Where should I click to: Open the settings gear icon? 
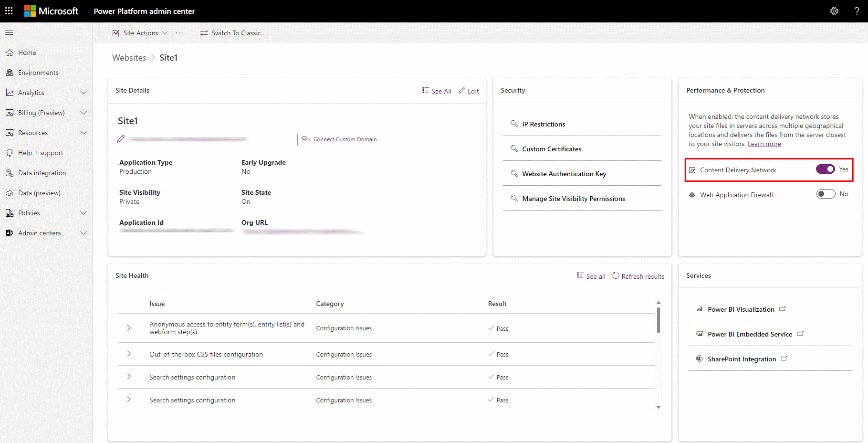tap(834, 11)
